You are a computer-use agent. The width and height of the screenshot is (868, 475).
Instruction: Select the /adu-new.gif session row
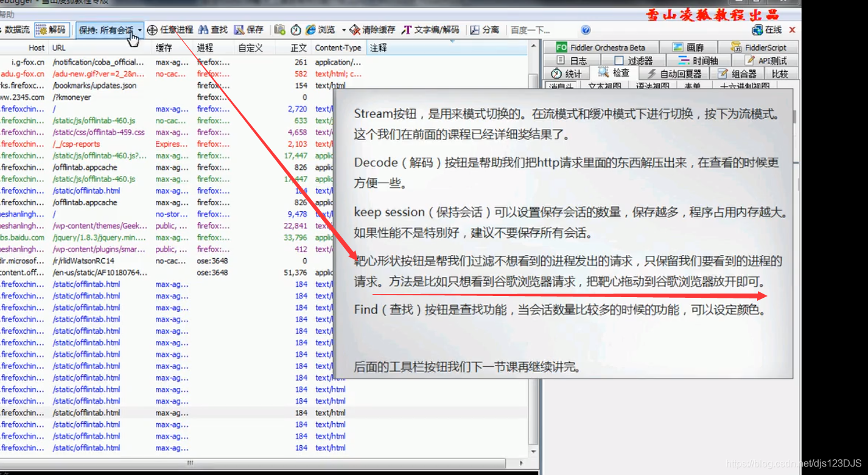coord(263,74)
